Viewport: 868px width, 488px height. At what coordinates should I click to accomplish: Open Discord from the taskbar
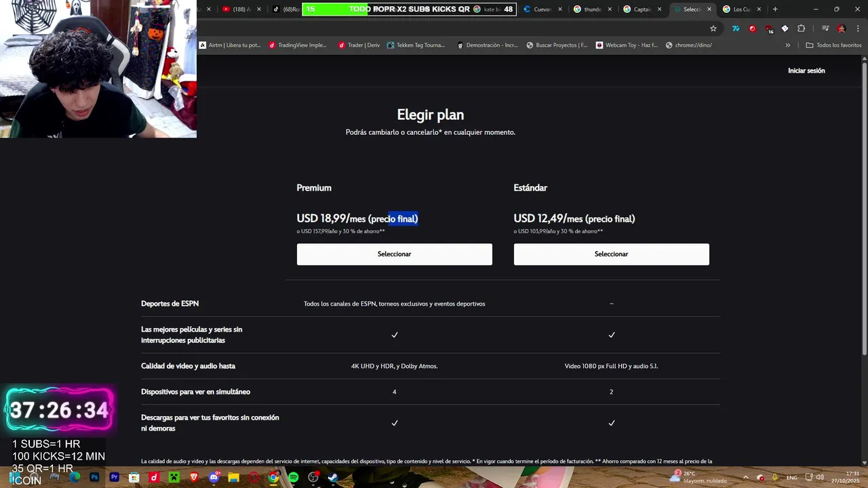click(215, 477)
